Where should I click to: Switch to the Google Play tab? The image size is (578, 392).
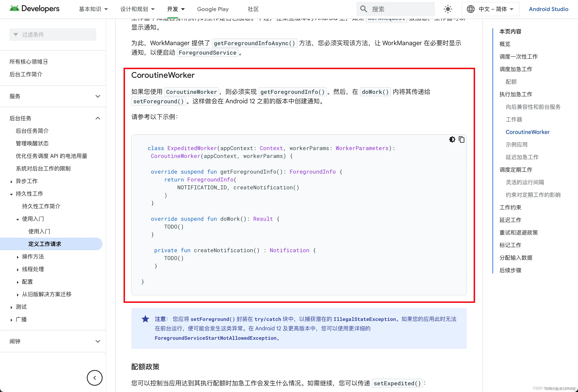(x=213, y=9)
